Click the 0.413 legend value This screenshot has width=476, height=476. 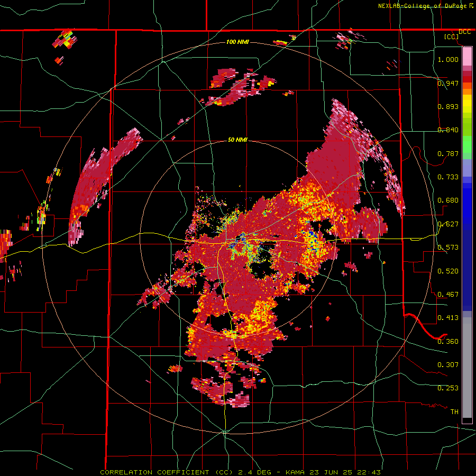point(448,318)
